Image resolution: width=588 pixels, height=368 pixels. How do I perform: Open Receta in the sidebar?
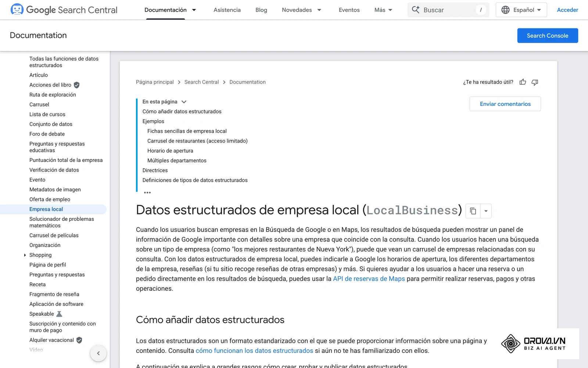(x=37, y=284)
